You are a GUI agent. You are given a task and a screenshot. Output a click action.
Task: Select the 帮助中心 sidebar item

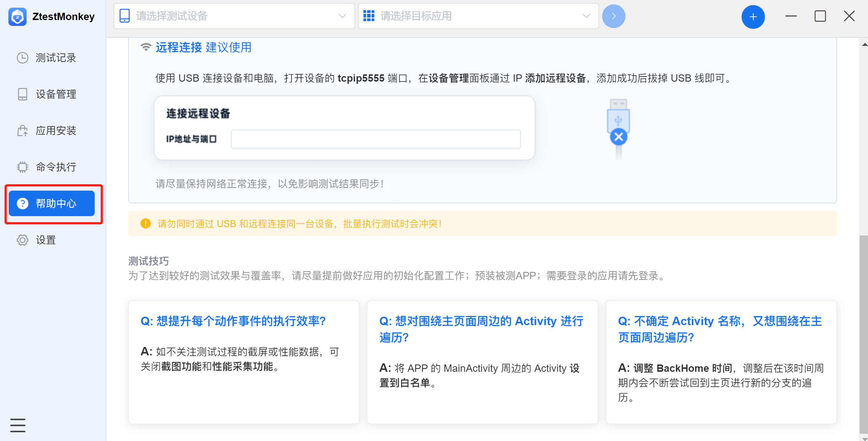[52, 203]
